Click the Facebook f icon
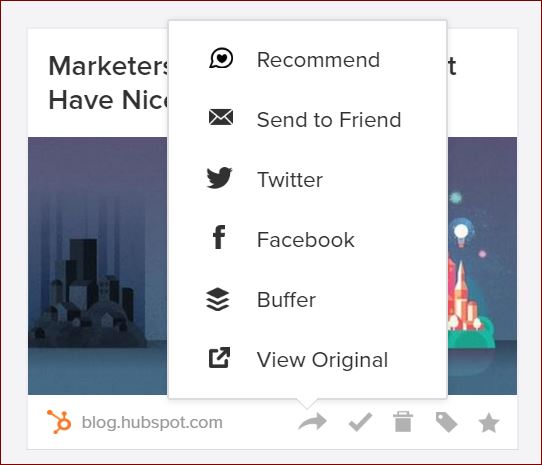Screen dimensions: 542x465 click(219, 237)
